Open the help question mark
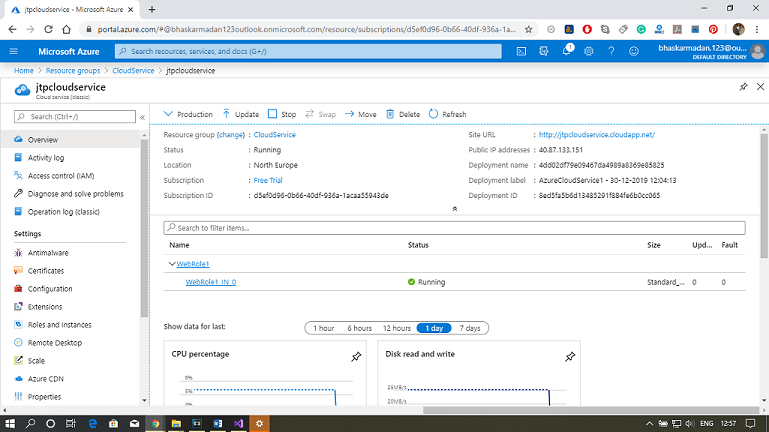The width and height of the screenshot is (769, 432). pyautogui.click(x=611, y=51)
